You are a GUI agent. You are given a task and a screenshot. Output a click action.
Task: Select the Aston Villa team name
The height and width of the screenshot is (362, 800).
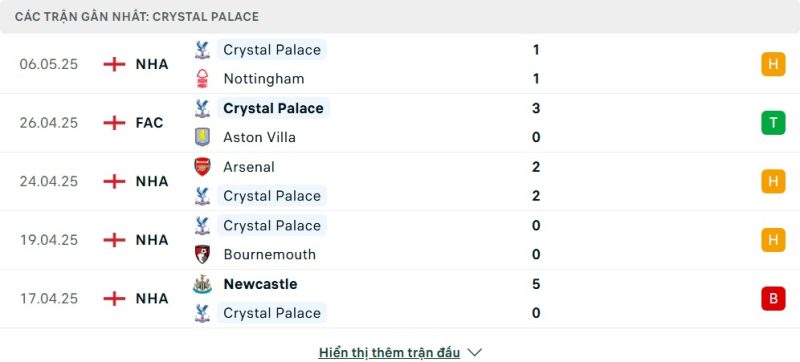click(259, 137)
